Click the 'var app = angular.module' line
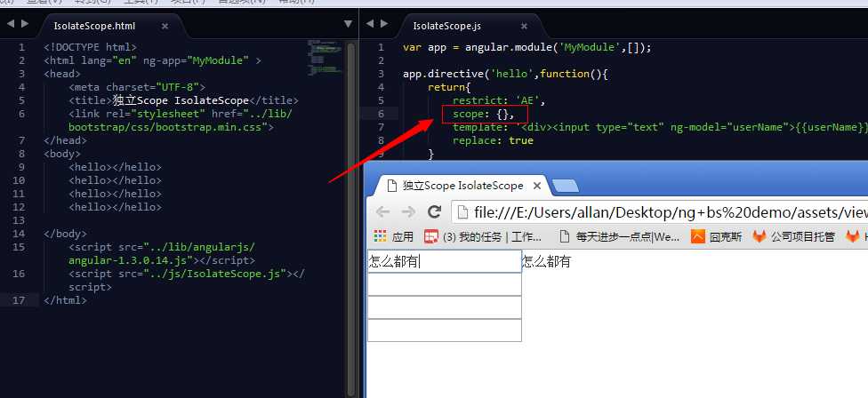Viewport: 868px width, 398px height. click(x=527, y=47)
